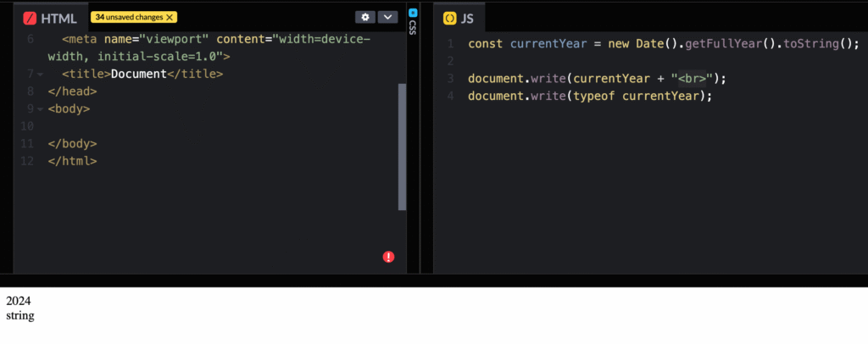Click the 34 unsaved changes label

129,17
